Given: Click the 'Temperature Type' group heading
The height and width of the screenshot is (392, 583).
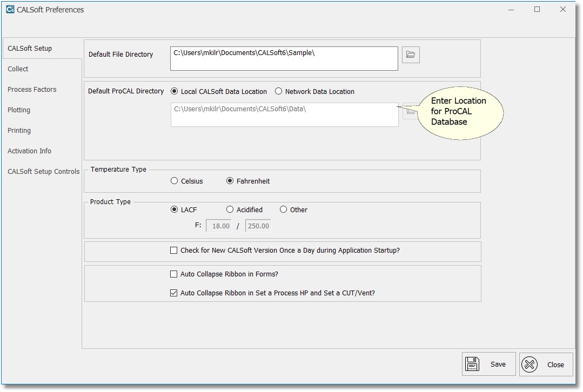Looking at the screenshot, I should point(118,170).
